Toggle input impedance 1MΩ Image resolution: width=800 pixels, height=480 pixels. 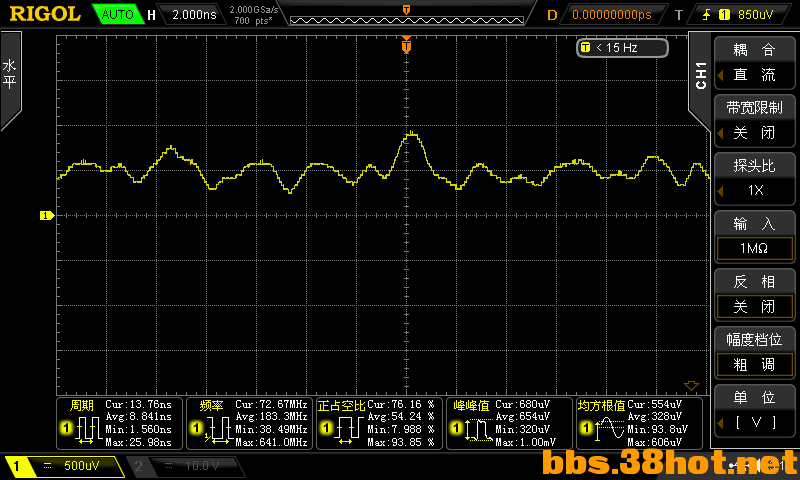click(x=754, y=248)
